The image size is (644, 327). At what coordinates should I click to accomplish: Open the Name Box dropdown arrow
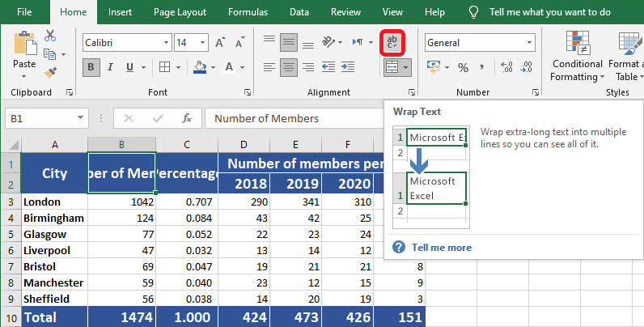[80, 118]
